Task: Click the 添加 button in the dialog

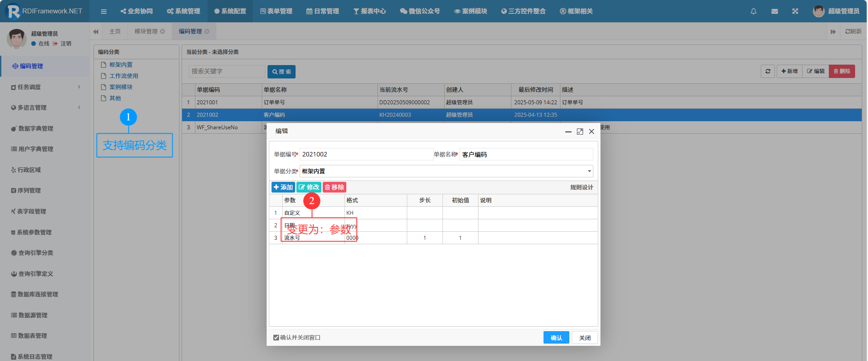Action: 283,187
